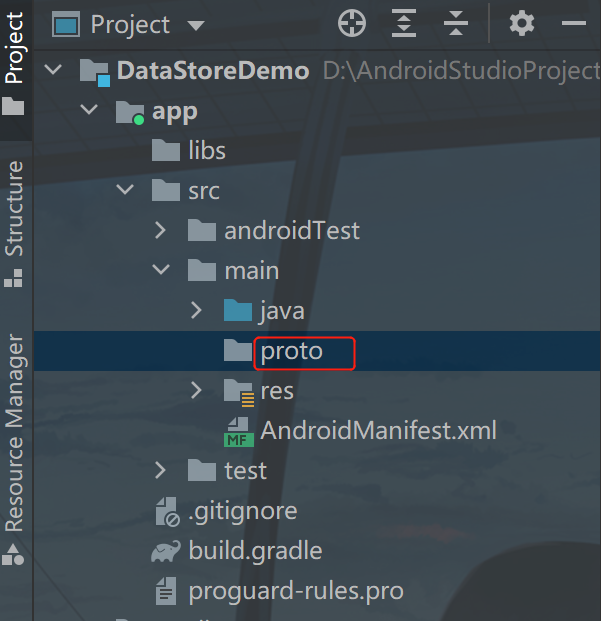The height and width of the screenshot is (621, 601).
Task: Select the androidTest folder label
Action: tap(292, 230)
